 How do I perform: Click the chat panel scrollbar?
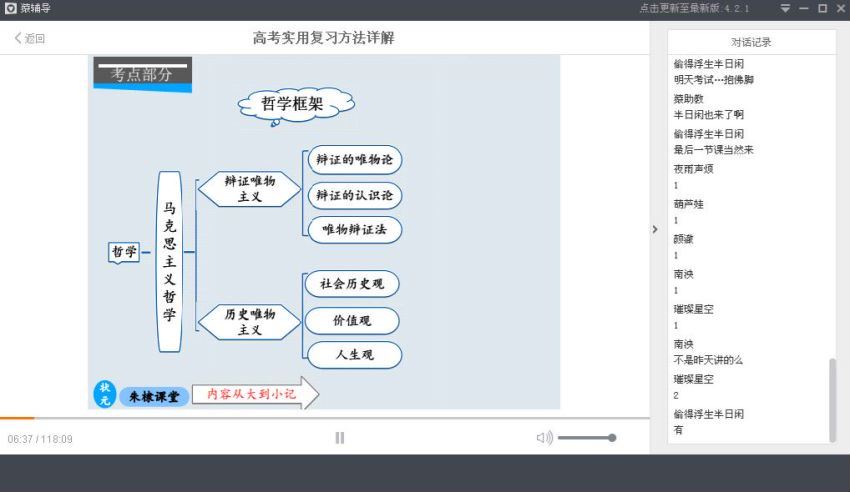coord(832,400)
